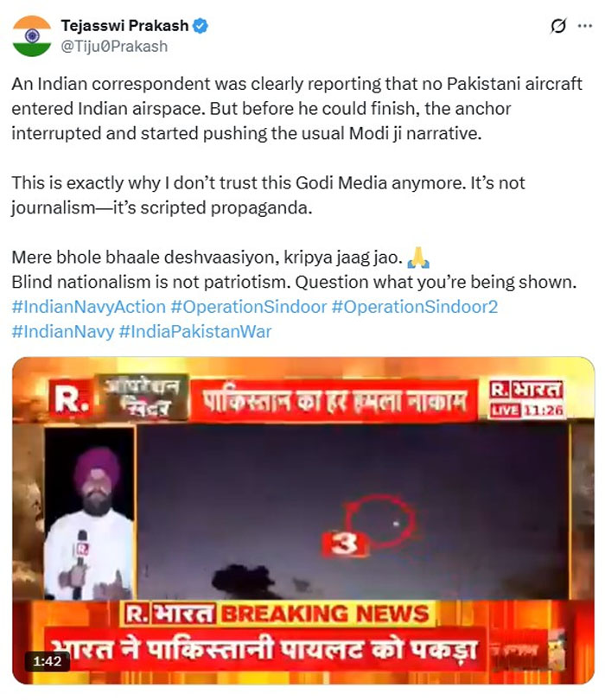The width and height of the screenshot is (605, 700).
Task: Open the #IndianNavyAction hashtag
Action: (89, 307)
